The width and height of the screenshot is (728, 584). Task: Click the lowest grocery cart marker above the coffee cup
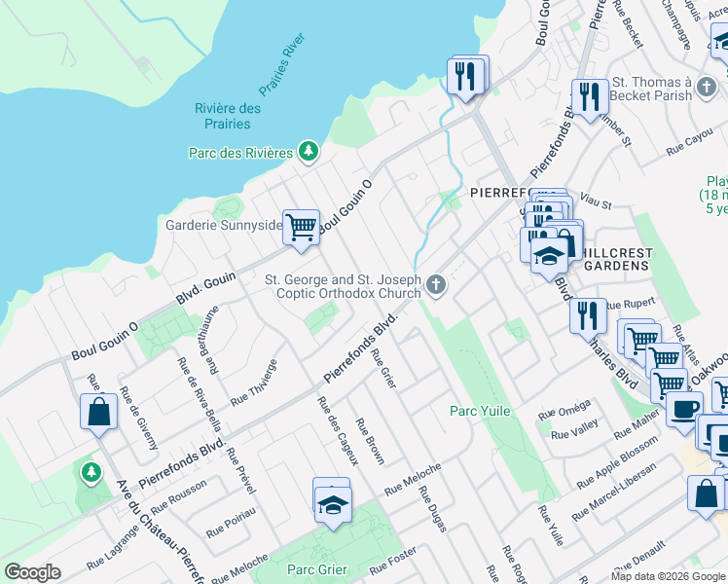pyautogui.click(x=669, y=384)
